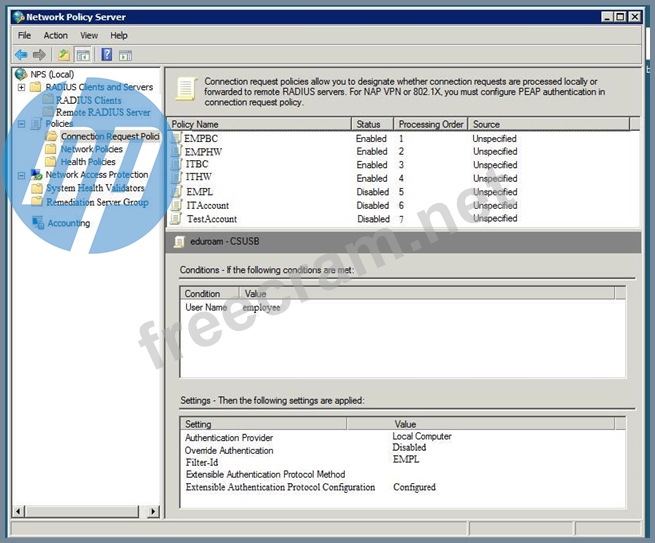Select Network Policies tree item
655x543 pixels.
[92, 149]
